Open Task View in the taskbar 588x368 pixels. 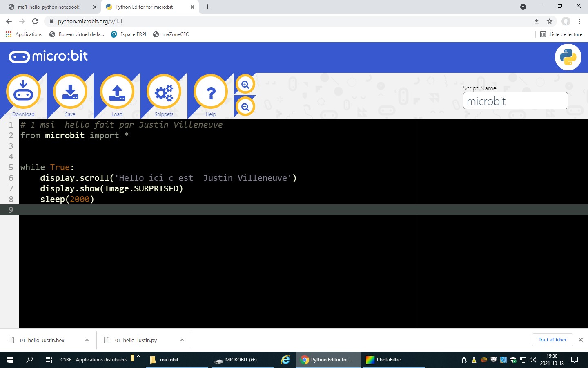pos(49,360)
